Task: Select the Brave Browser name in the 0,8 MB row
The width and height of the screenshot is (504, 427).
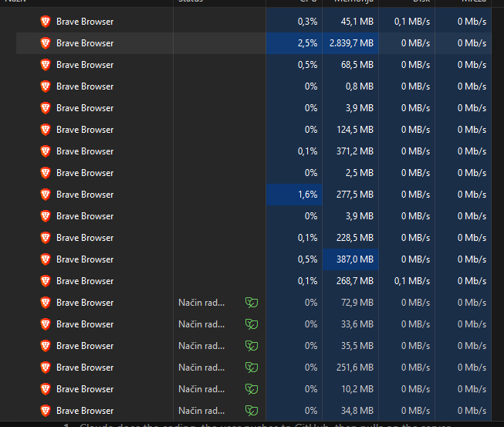Action: 85,86
